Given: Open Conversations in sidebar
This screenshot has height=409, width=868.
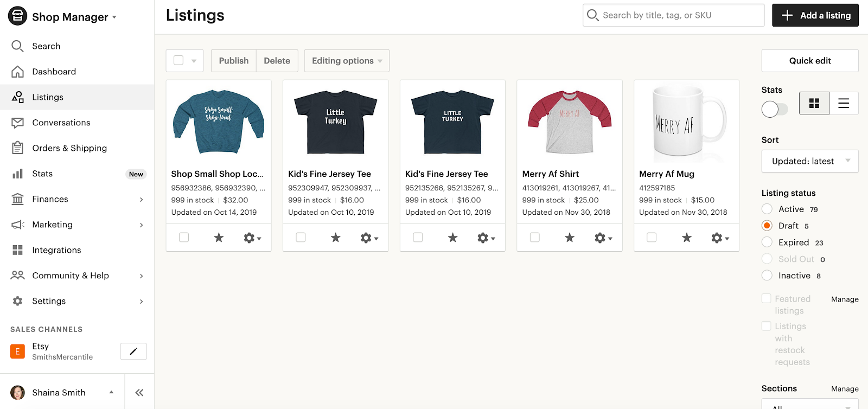Looking at the screenshot, I should click(77, 123).
